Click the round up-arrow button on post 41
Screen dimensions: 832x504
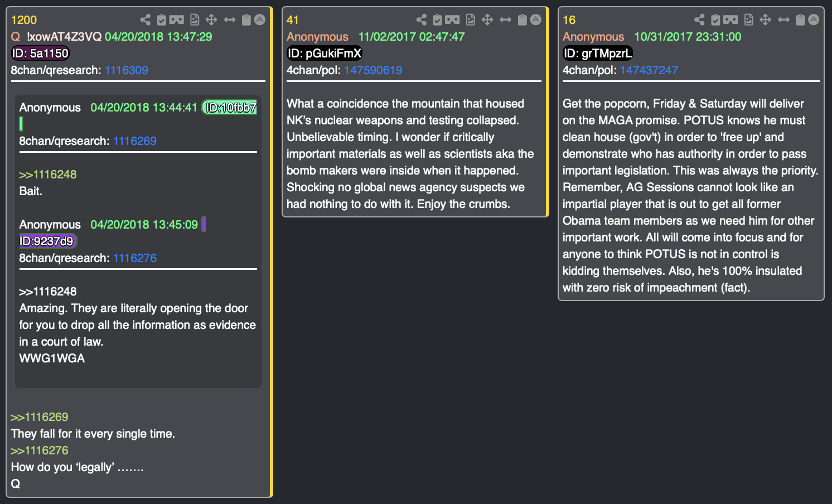pyautogui.click(x=536, y=20)
